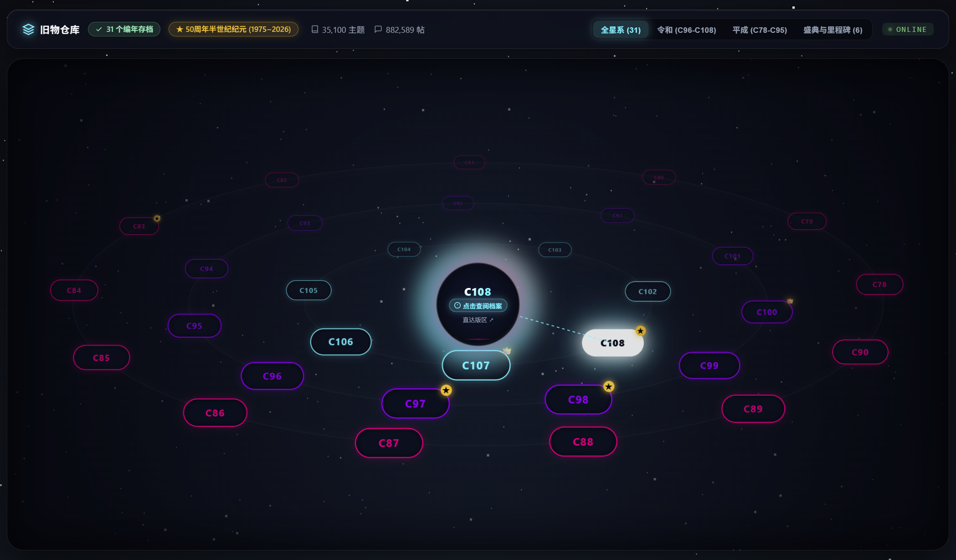The width and height of the screenshot is (956, 560).
Task: Select the C104 small node
Action: click(x=404, y=249)
